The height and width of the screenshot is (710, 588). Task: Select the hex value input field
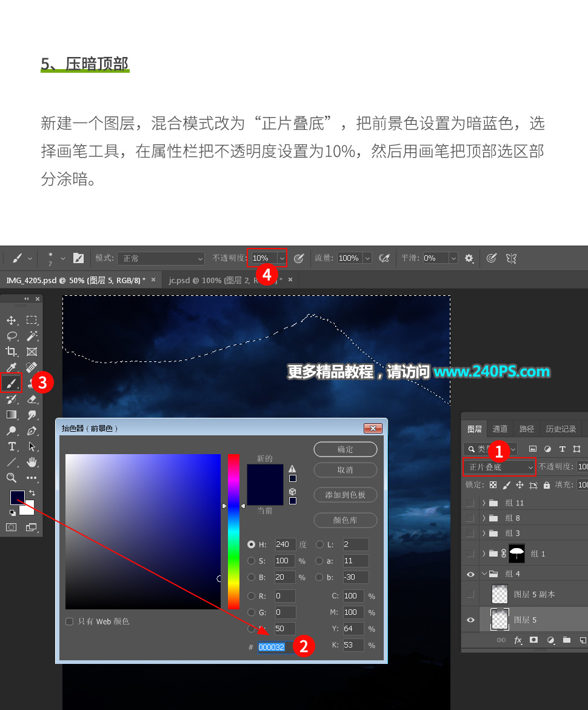point(272,647)
